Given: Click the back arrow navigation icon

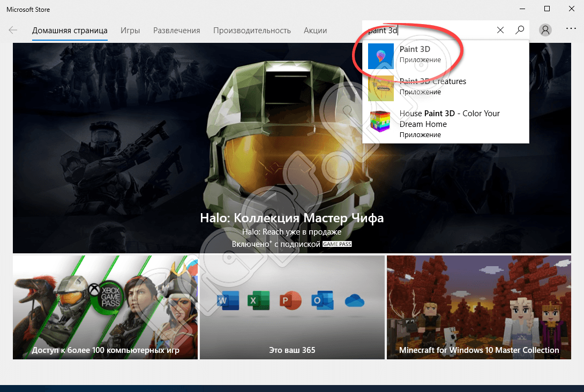Looking at the screenshot, I should pos(13,30).
